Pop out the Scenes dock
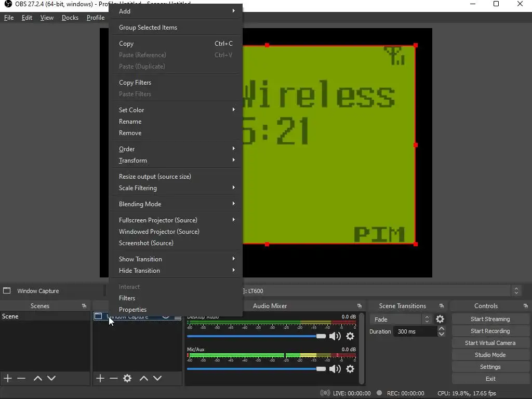Image resolution: width=532 pixels, height=399 pixels. click(x=84, y=306)
